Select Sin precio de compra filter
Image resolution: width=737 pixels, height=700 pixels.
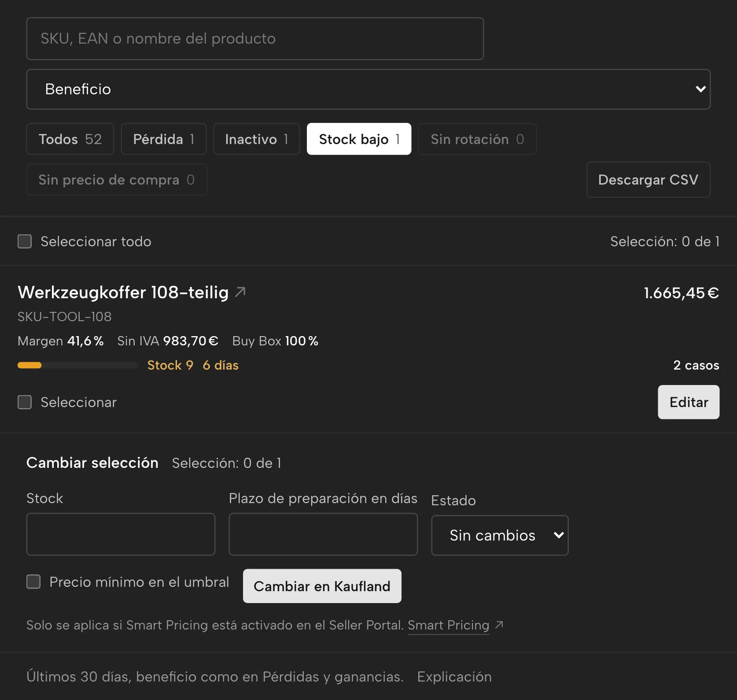coord(117,180)
